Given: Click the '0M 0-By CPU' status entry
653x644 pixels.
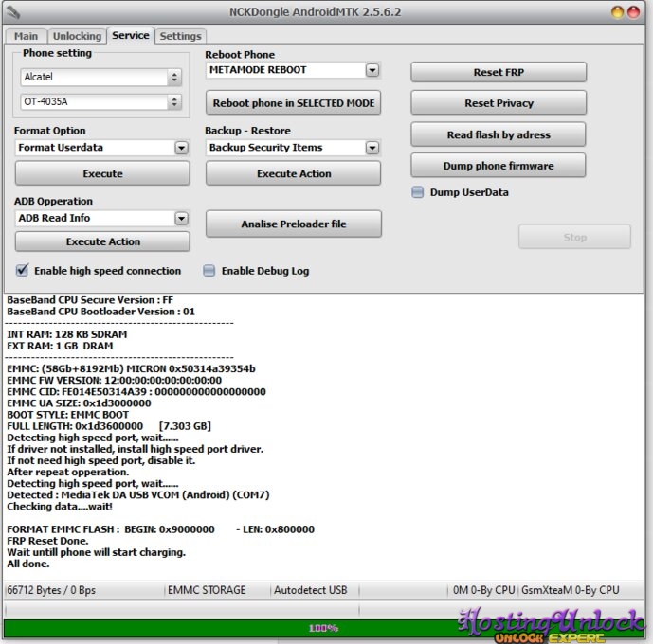Looking at the screenshot, I should point(484,590).
